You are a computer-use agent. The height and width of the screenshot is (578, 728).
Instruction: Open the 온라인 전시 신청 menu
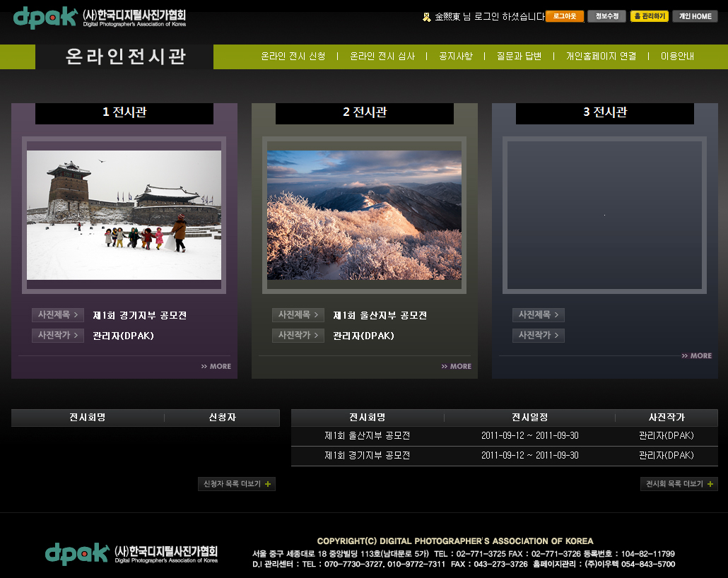(x=293, y=57)
